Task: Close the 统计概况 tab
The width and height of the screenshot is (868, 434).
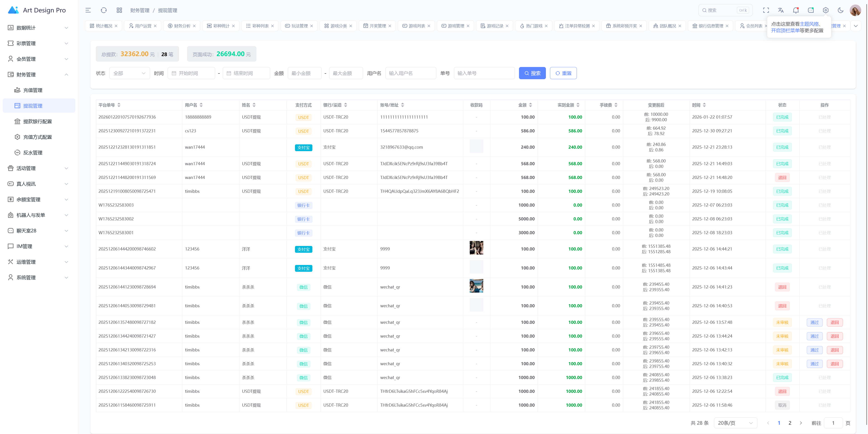Action: pyautogui.click(x=116, y=26)
